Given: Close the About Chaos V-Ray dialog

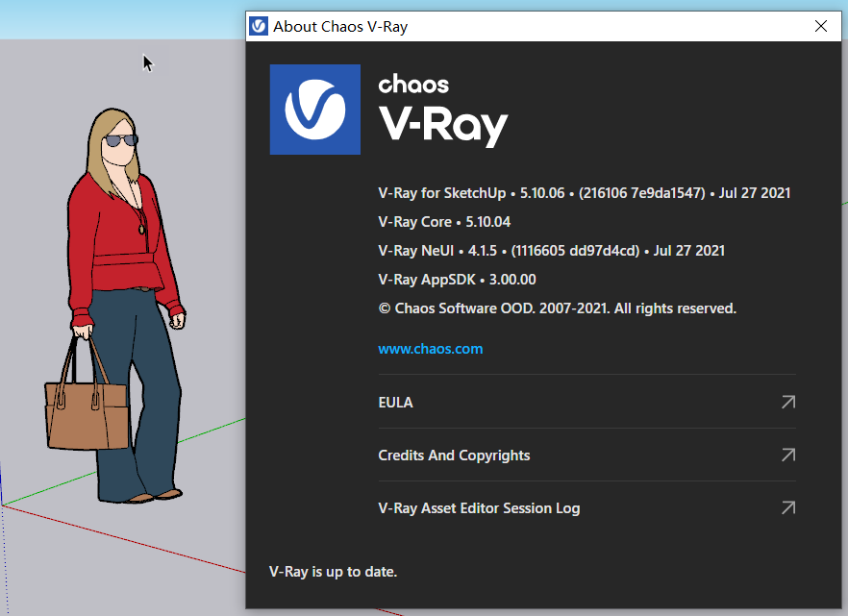Looking at the screenshot, I should (820, 26).
